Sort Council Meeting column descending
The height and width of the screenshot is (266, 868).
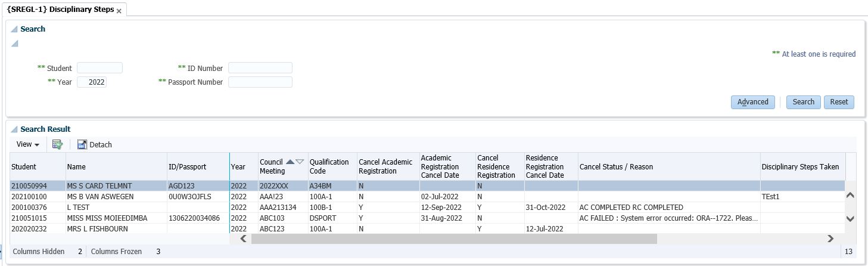point(300,162)
